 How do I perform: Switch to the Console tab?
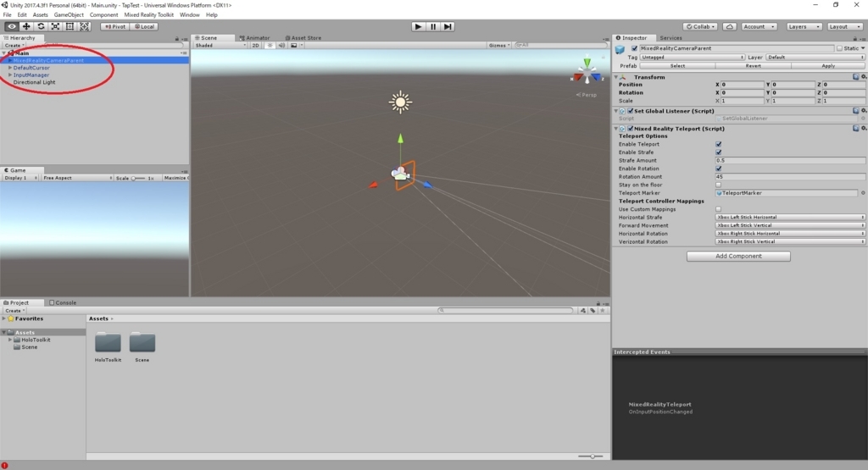click(x=63, y=302)
